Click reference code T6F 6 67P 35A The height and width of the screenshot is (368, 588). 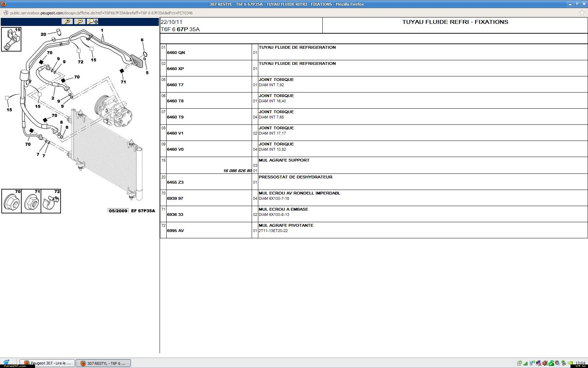(180, 29)
